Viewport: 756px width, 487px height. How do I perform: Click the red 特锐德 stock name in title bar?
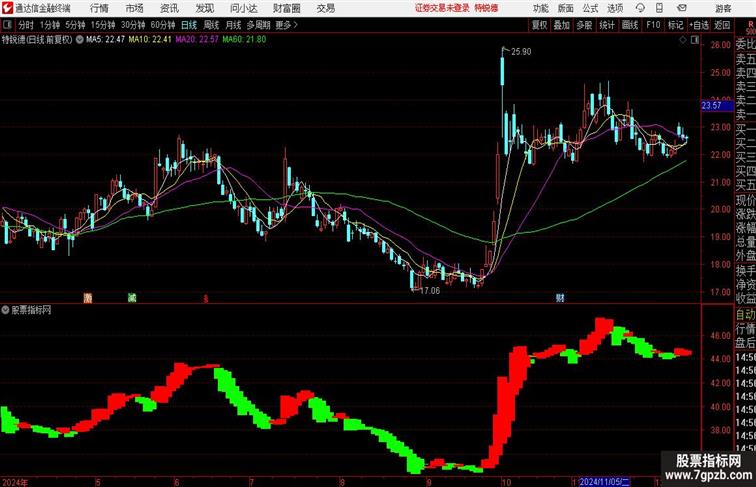[486, 8]
